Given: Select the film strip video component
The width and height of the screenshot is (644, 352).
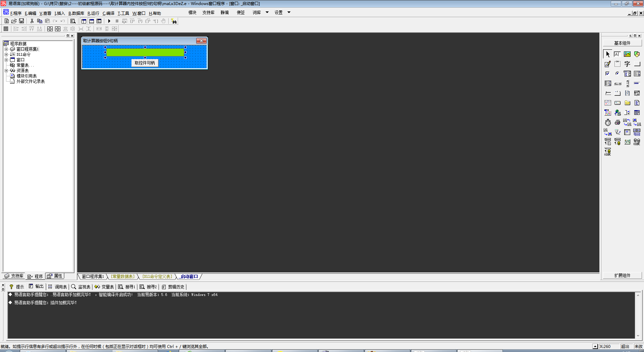Looking at the screenshot, I should (x=627, y=93).
